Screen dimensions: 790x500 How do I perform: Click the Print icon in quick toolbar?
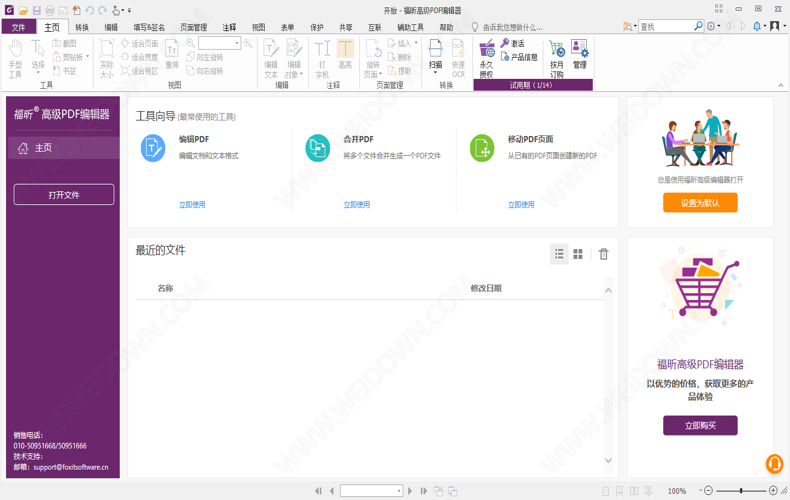point(49,10)
